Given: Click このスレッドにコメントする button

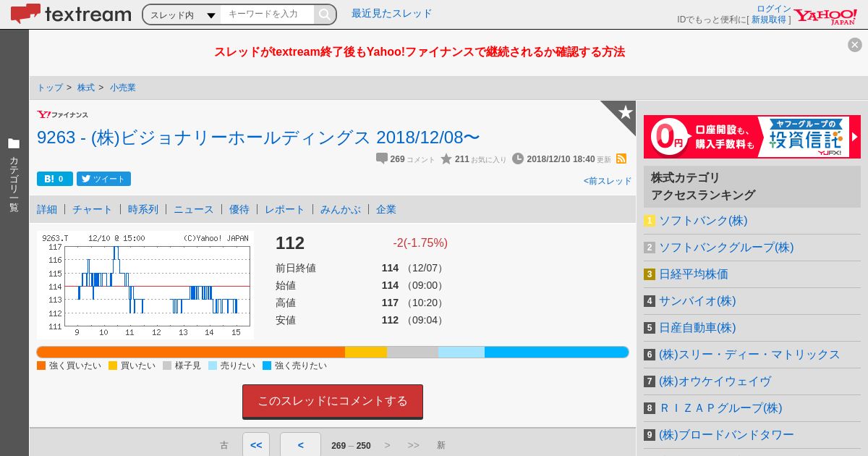Looking at the screenshot, I should (333, 401).
